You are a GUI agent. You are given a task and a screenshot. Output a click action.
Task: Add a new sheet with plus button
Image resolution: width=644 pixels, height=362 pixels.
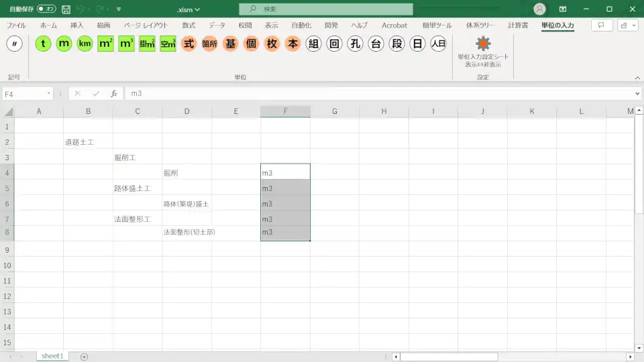tap(84, 357)
